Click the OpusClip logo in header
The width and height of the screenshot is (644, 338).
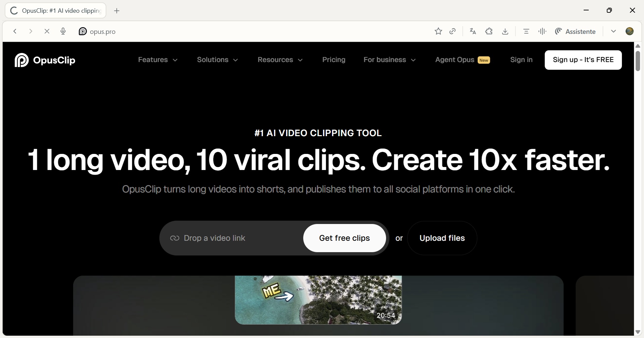45,60
